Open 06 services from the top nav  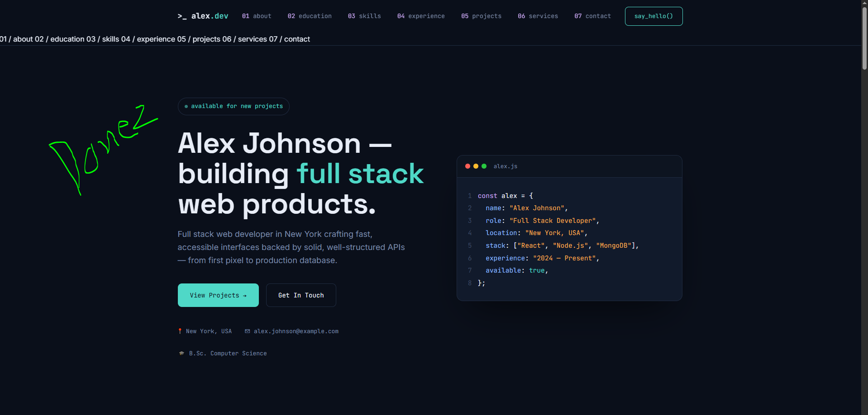click(x=538, y=16)
